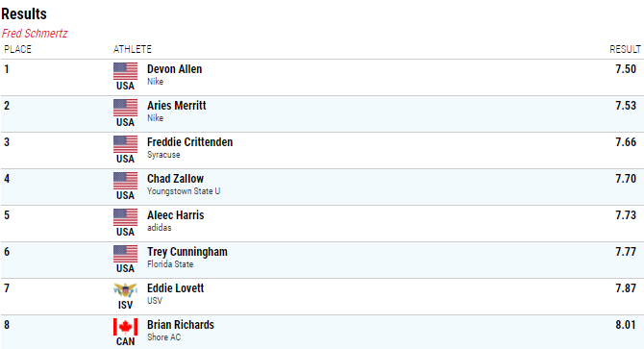The height and width of the screenshot is (349, 644).
Task: Click the Fred Schmertz event title
Action: 35,34
